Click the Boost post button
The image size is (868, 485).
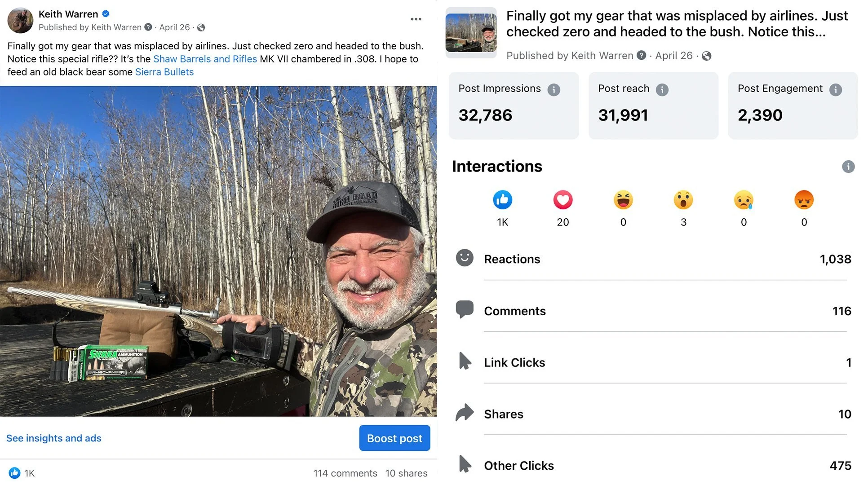coord(394,438)
